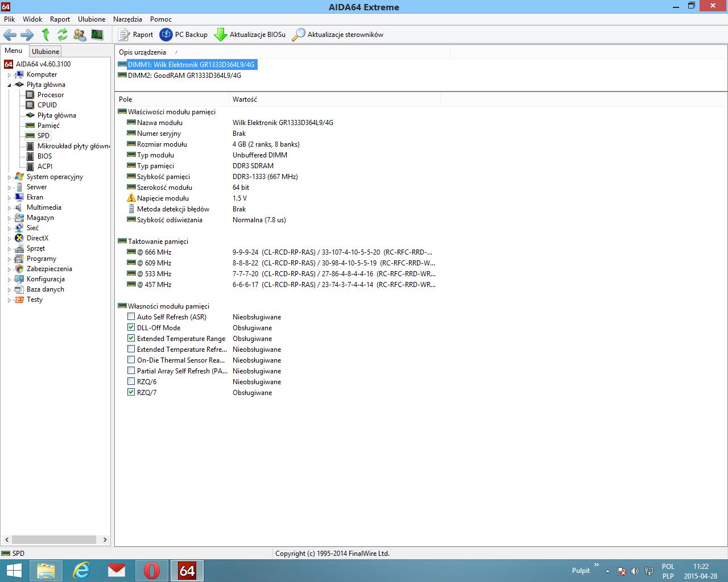Select CPUID in the tree
The width and height of the screenshot is (728, 582).
[x=47, y=105]
